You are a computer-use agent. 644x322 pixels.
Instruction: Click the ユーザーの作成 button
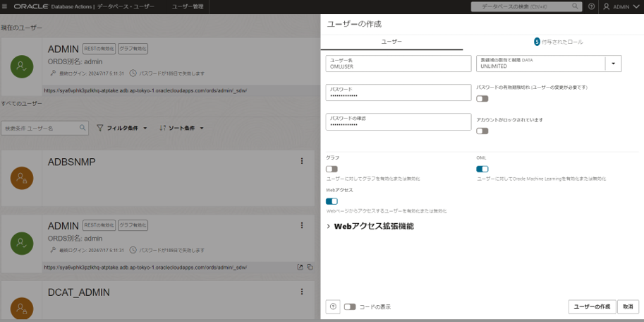point(591,306)
